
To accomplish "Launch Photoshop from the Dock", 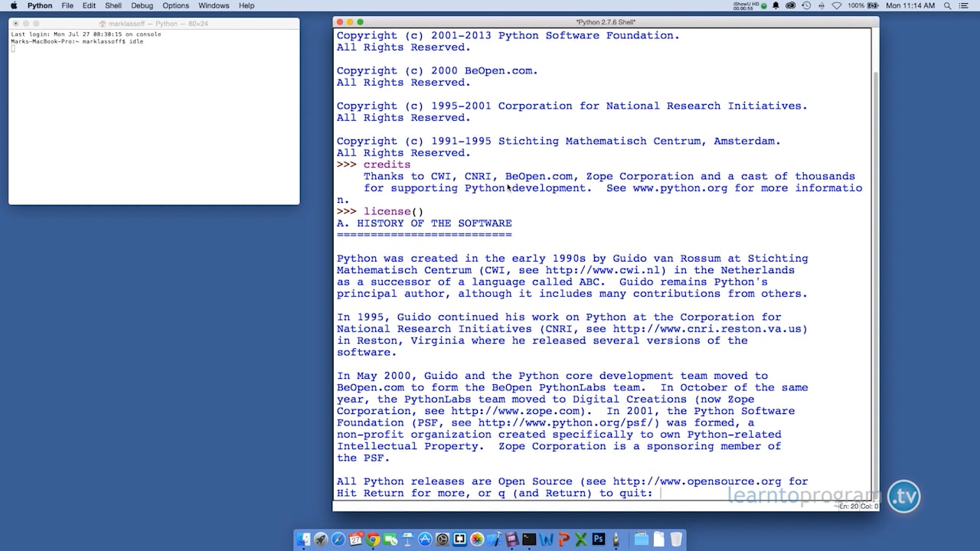I will click(x=599, y=540).
